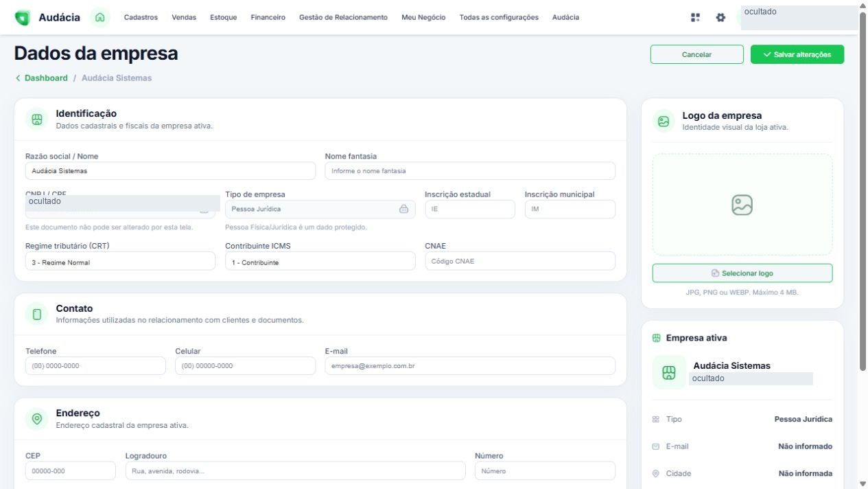This screenshot has height=489, width=868.
Task: Click the Logradouro input field
Action: coord(295,471)
